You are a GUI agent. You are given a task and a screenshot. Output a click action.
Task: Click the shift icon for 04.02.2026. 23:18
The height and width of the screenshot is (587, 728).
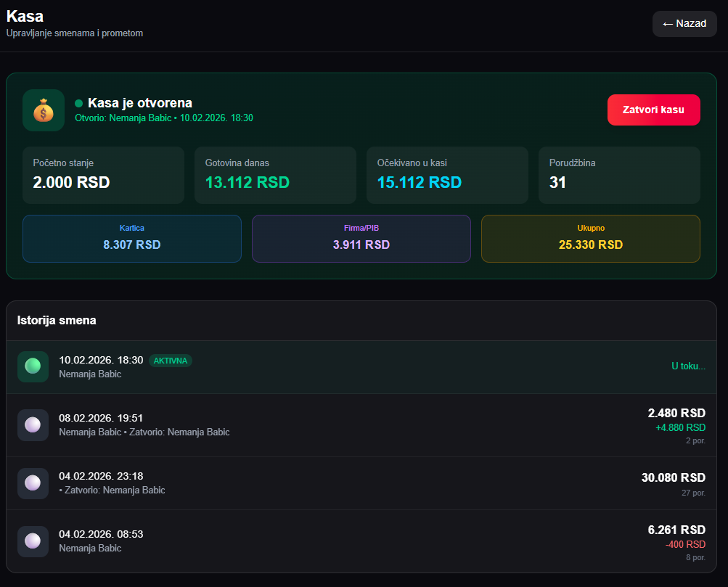(x=33, y=483)
